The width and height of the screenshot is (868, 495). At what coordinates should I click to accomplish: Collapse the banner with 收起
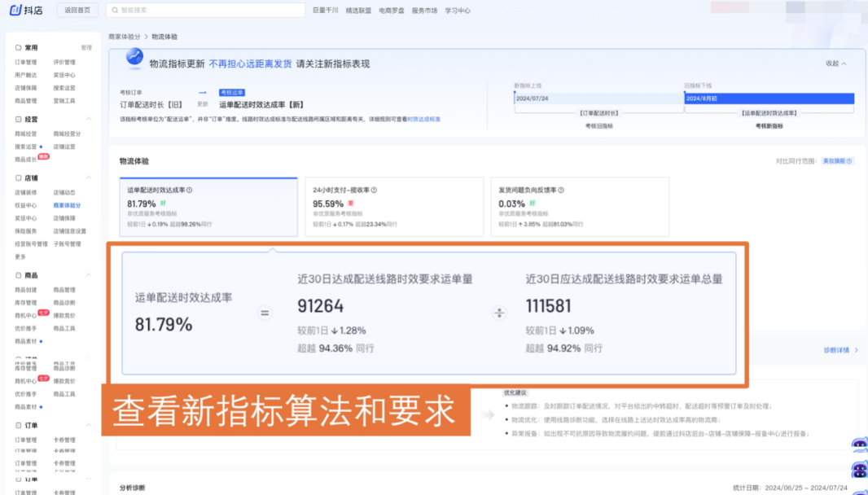point(836,64)
